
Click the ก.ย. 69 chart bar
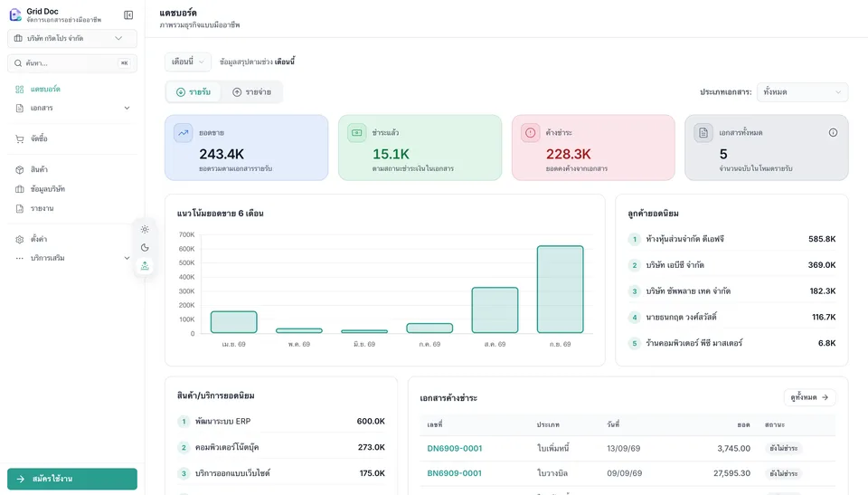point(561,290)
